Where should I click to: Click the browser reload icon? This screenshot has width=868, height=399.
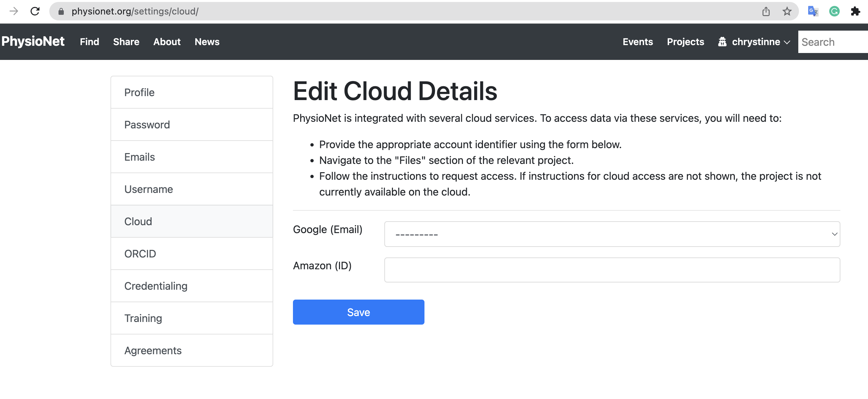(35, 11)
